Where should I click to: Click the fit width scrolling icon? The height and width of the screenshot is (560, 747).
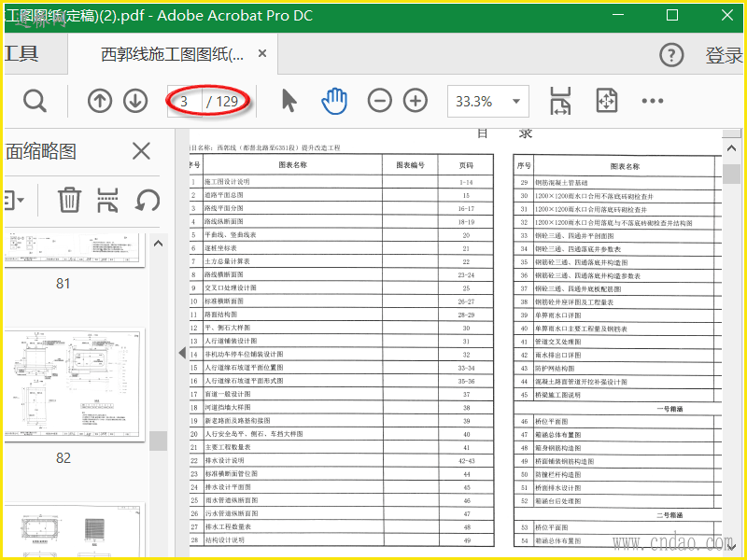tap(560, 101)
